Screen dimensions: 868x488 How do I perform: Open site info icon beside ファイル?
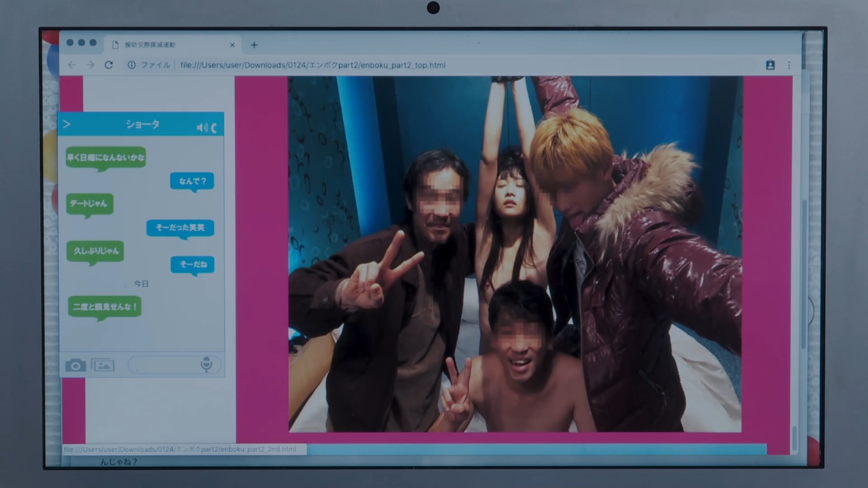[x=132, y=65]
